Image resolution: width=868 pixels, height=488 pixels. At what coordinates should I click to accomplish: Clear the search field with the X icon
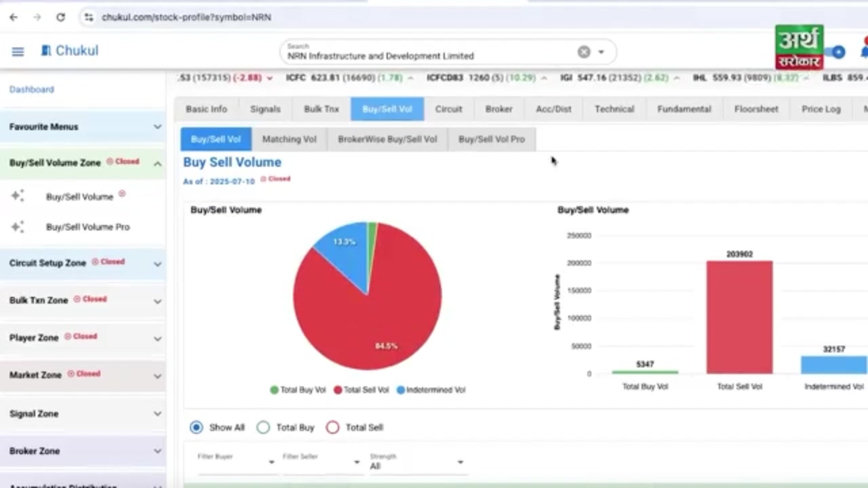[x=583, y=52]
